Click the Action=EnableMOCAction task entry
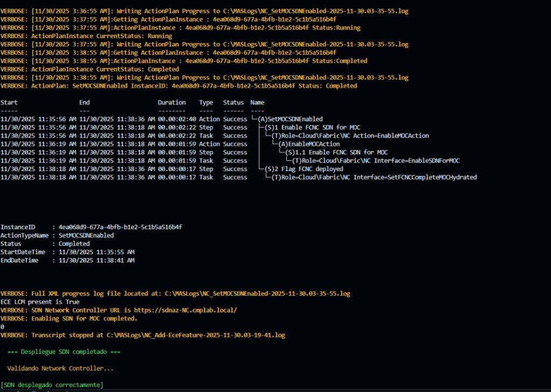This screenshot has width=551, height=392. click(x=350, y=136)
